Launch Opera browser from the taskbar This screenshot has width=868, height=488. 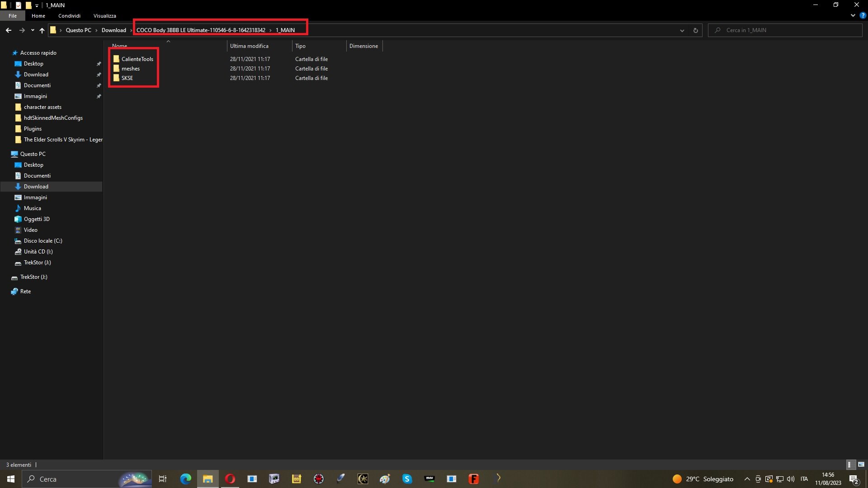pos(230,479)
